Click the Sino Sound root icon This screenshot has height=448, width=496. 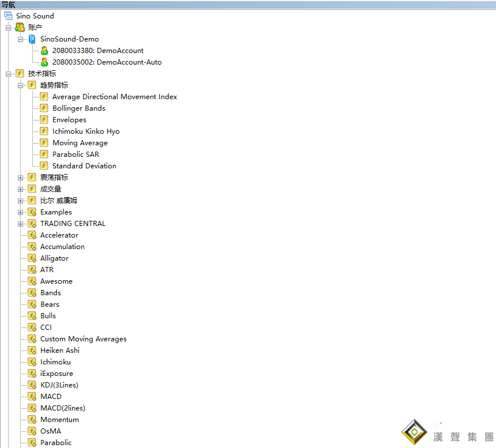[x=8, y=16]
